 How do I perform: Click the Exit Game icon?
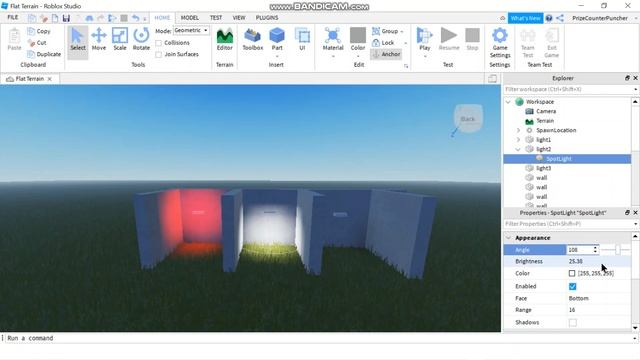tap(551, 36)
